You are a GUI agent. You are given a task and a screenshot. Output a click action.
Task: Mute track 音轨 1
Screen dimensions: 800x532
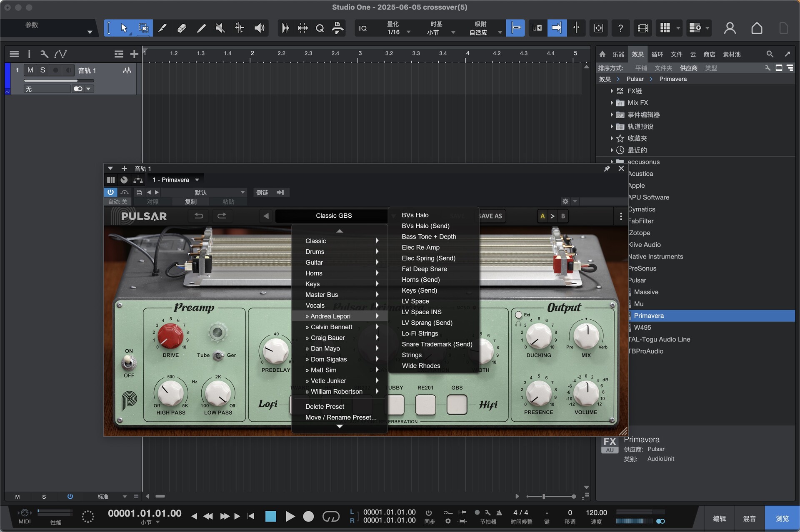[30, 70]
